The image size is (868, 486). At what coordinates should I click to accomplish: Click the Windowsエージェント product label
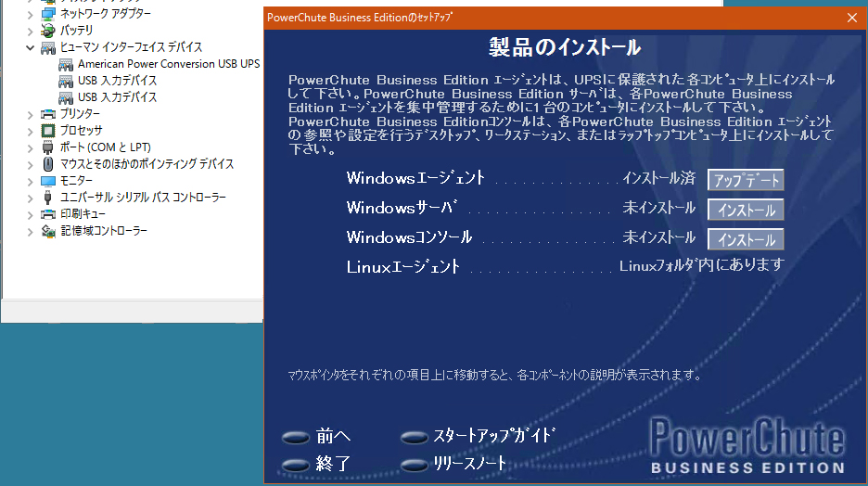[x=415, y=178]
